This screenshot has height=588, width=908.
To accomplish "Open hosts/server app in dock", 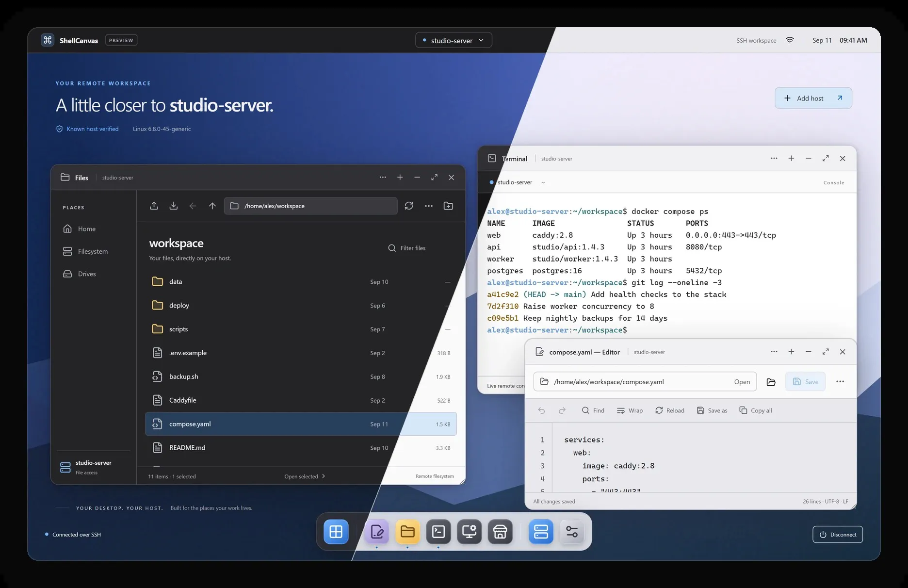I will [541, 532].
